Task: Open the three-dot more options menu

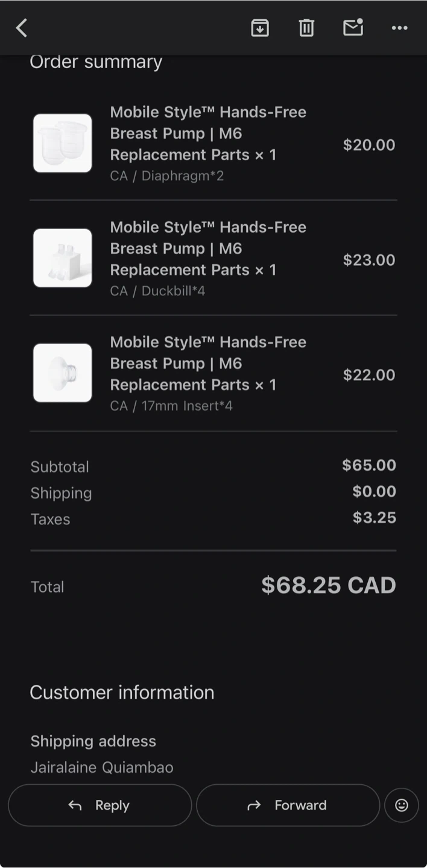Action: click(399, 28)
